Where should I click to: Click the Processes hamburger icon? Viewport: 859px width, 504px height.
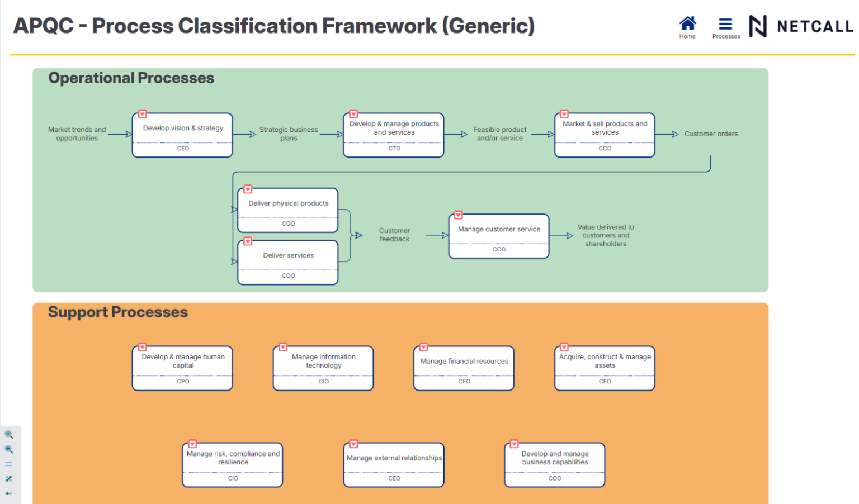click(x=725, y=23)
